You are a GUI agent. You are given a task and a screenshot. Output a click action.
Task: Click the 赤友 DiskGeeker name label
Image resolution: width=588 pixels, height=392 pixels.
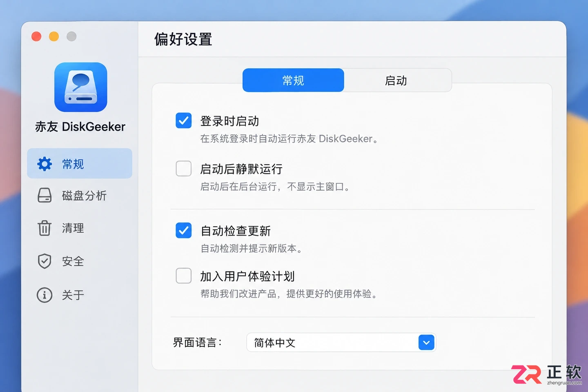[80, 127]
